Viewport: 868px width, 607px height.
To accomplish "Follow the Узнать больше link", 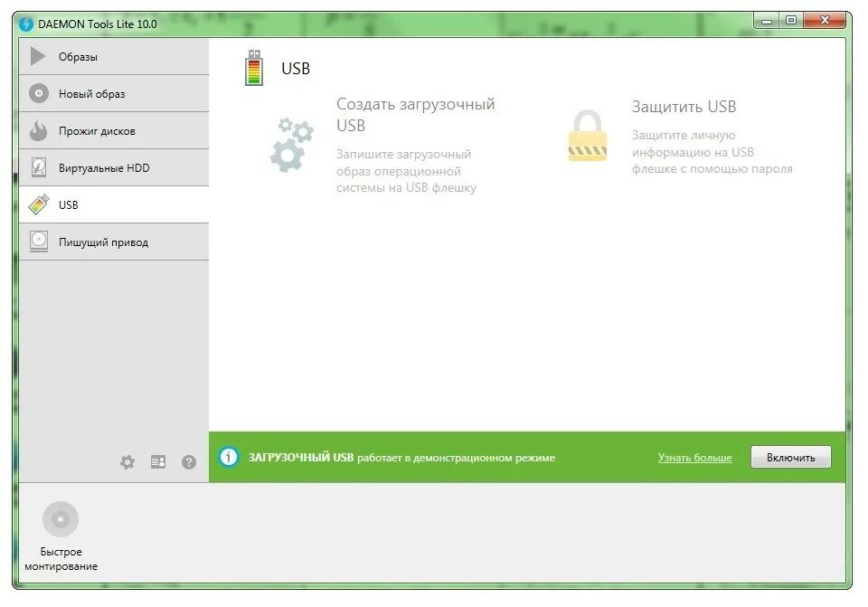I will (694, 458).
